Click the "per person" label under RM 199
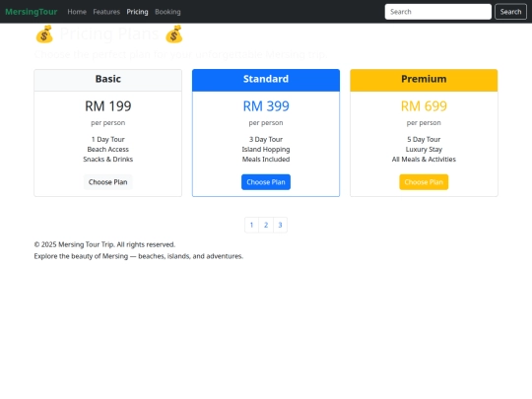Image resolution: width=532 pixels, height=399 pixels. click(108, 123)
